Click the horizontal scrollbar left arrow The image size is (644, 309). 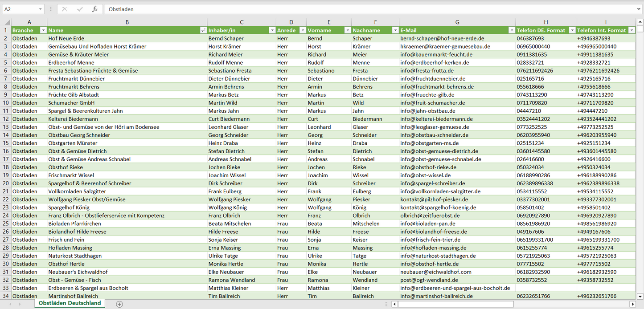[395, 304]
